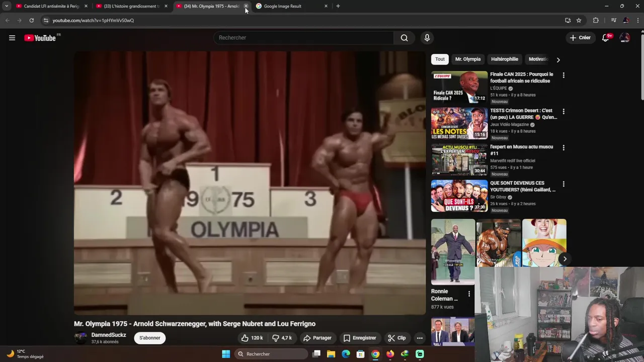Open the weather widget showing 12°C
644x362 pixels.
[x=25, y=354]
